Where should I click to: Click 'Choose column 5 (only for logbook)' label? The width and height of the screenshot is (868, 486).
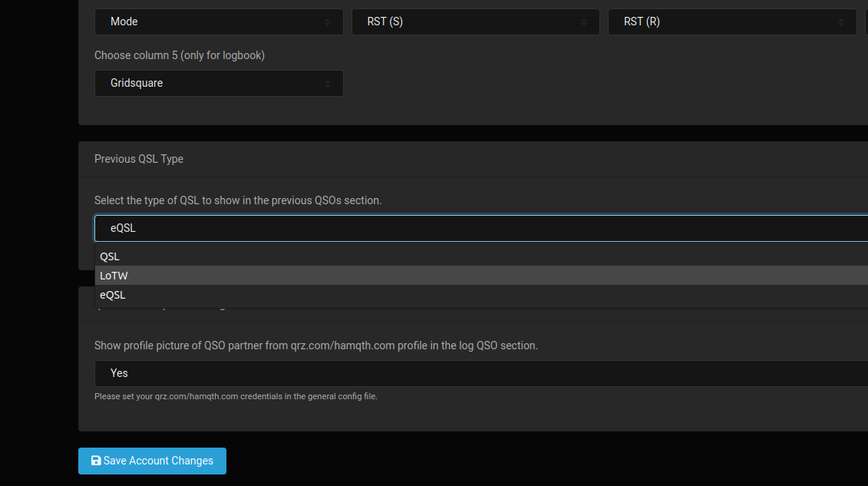[180, 55]
